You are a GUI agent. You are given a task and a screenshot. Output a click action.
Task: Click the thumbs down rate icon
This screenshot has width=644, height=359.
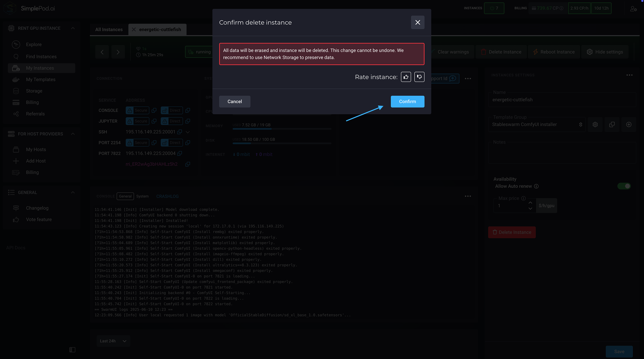(x=419, y=77)
